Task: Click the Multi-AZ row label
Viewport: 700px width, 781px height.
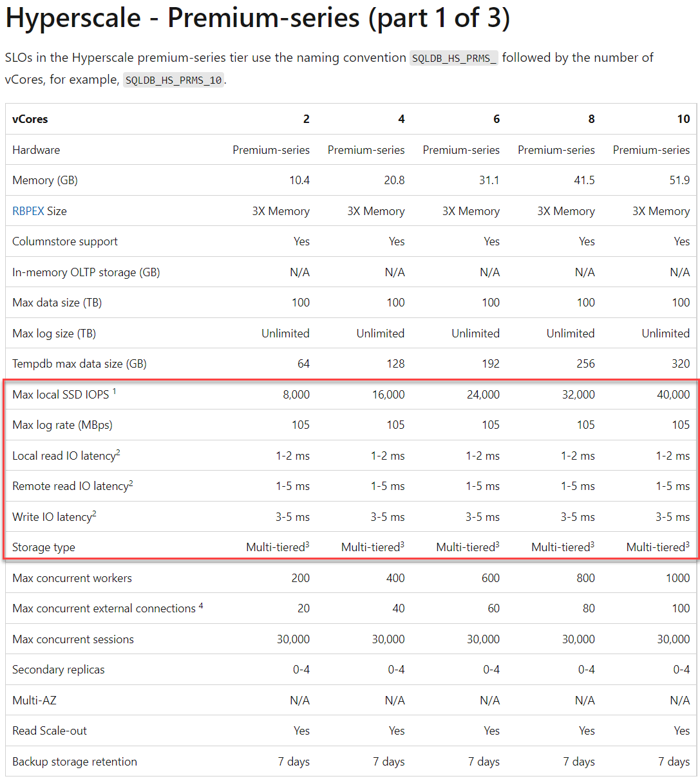Action: (34, 700)
